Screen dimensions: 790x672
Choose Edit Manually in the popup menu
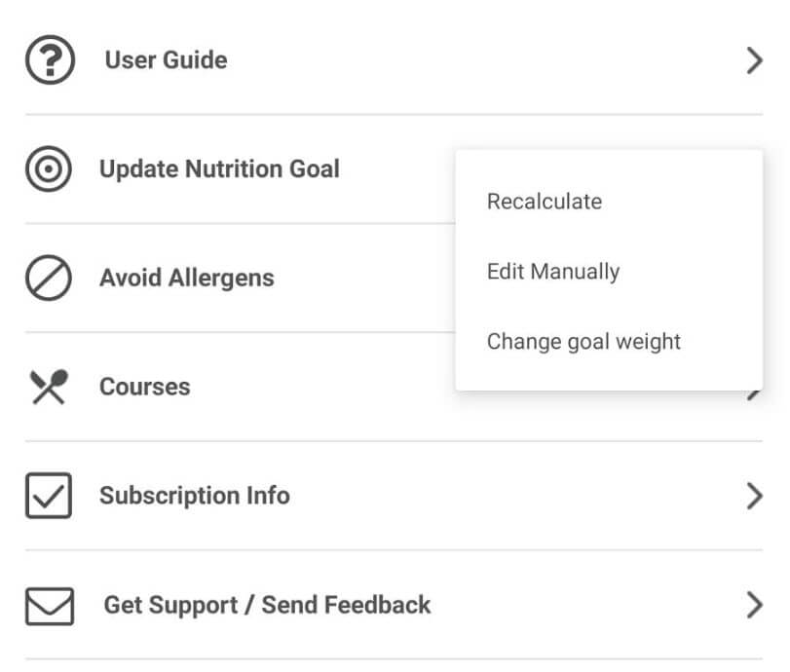pos(553,272)
